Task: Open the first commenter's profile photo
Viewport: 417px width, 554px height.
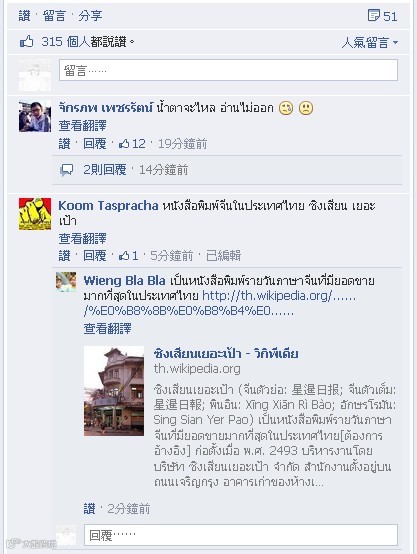Action: pos(35,116)
